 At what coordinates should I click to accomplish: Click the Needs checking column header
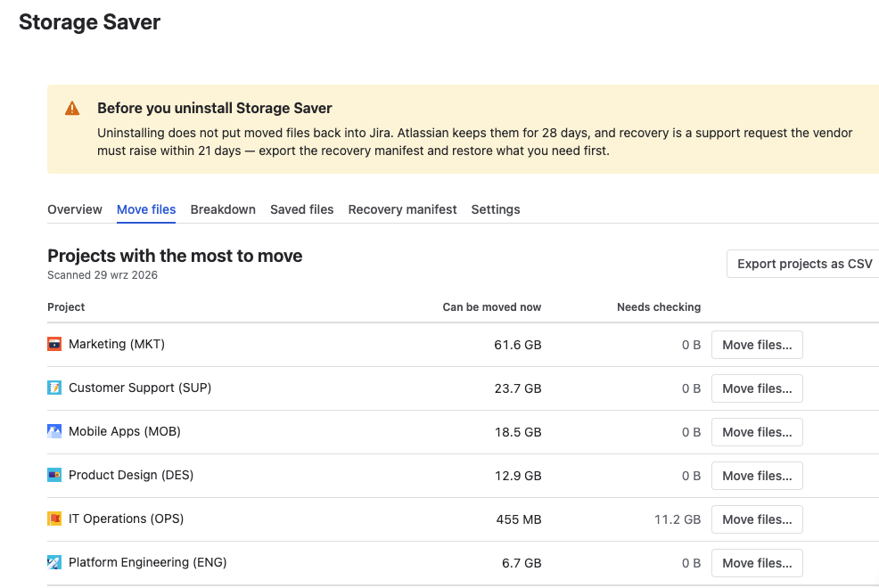coord(659,306)
